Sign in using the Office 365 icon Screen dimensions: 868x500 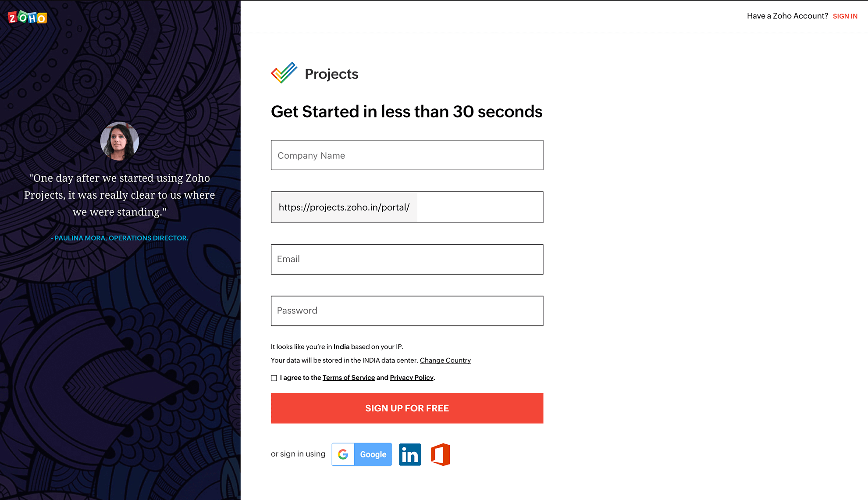coord(441,454)
